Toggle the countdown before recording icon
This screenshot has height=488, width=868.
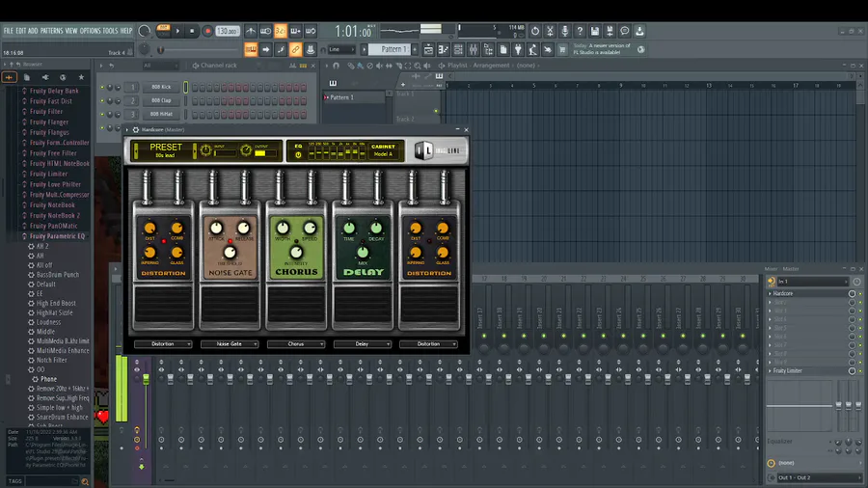[x=281, y=31]
